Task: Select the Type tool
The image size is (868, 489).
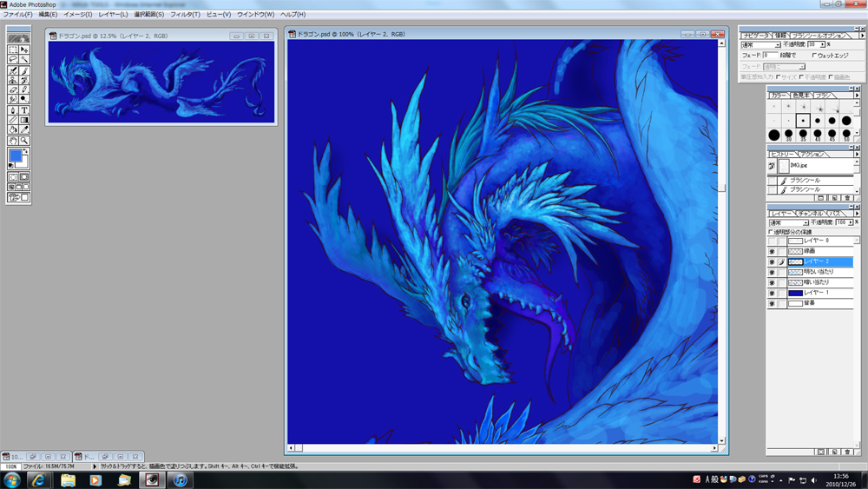Action: [x=24, y=110]
